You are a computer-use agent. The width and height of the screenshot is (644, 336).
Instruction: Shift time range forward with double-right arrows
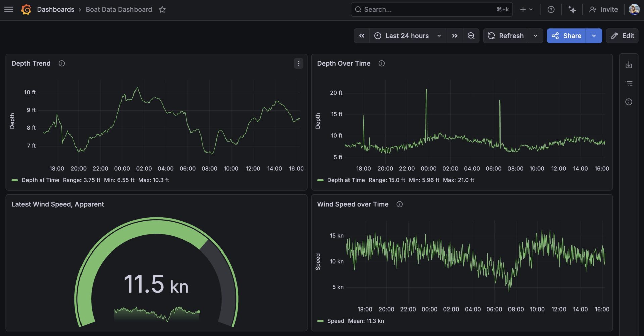[x=454, y=36]
